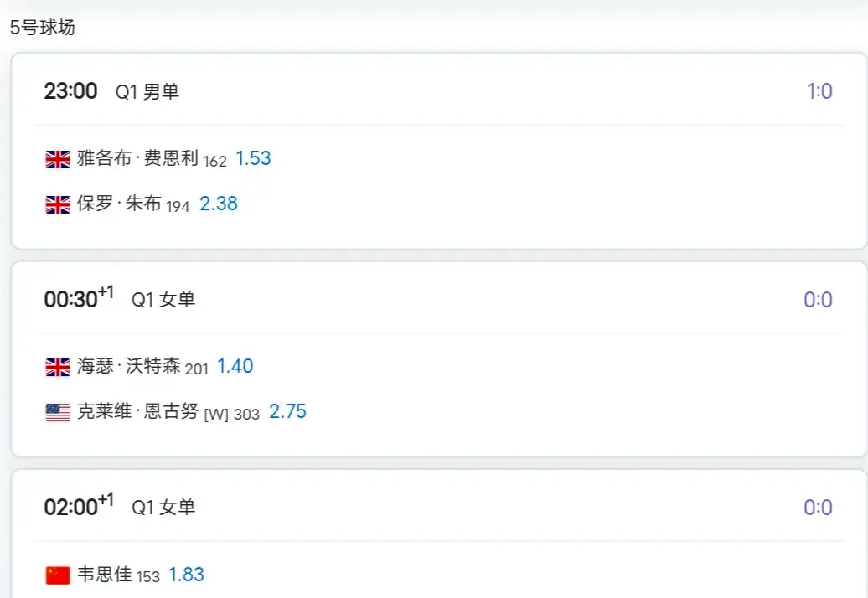Open player 韦思佳's profile
868x598 pixels.
pos(104,575)
